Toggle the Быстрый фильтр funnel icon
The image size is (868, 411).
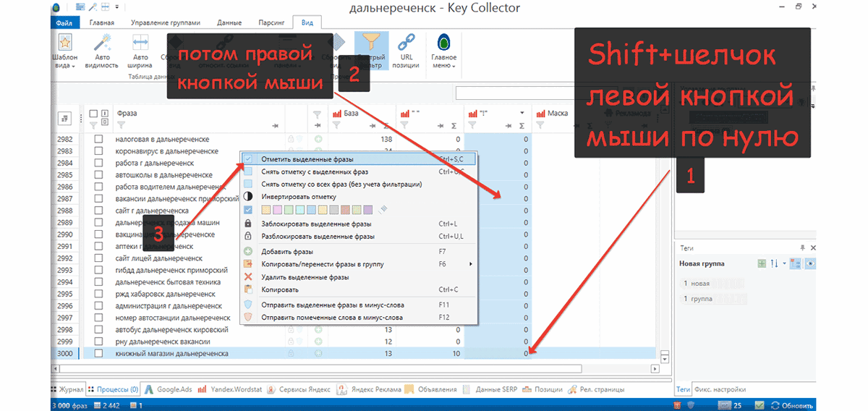click(372, 42)
